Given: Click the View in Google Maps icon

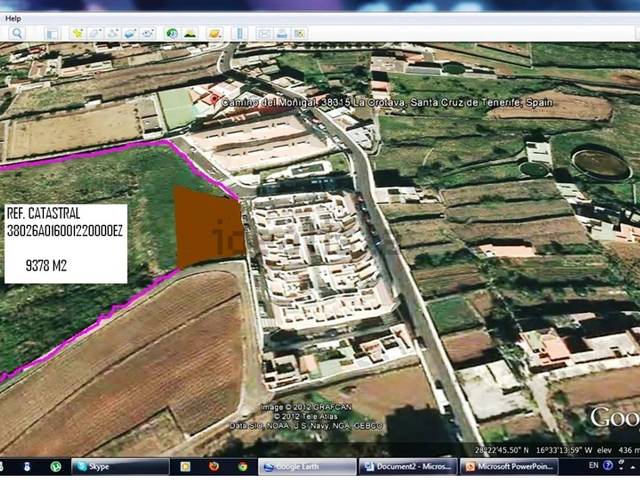Looking at the screenshot, I should 300,34.
